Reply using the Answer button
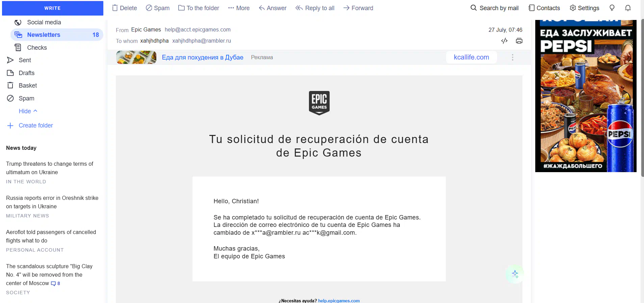644x303 pixels. [273, 8]
